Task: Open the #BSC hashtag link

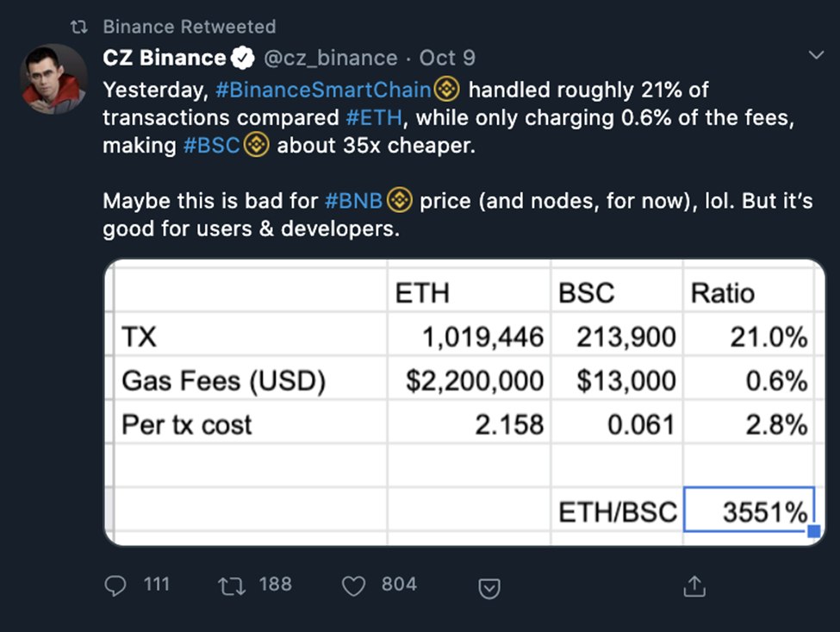Action: point(213,145)
